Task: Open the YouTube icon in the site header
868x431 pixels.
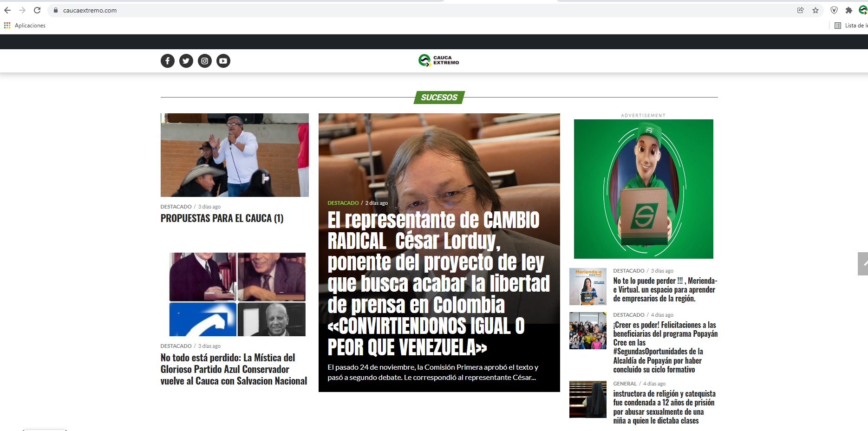Action: point(223,60)
